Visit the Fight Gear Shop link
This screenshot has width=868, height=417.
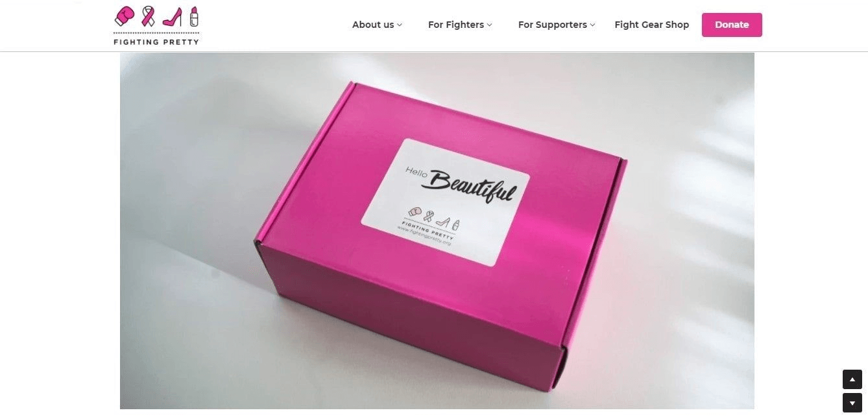[652, 25]
